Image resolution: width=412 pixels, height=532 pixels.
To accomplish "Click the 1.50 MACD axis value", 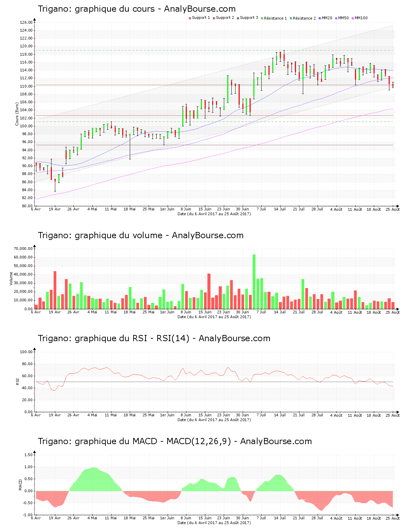I will click(28, 455).
